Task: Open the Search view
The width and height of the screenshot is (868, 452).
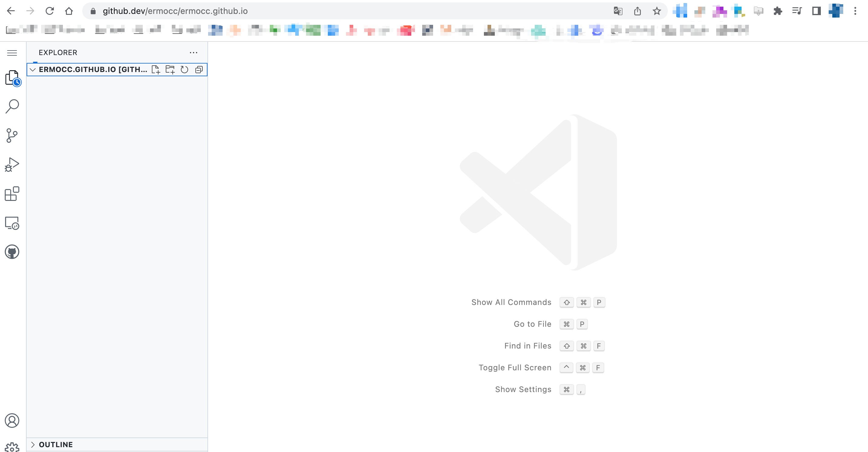Action: coord(12,106)
